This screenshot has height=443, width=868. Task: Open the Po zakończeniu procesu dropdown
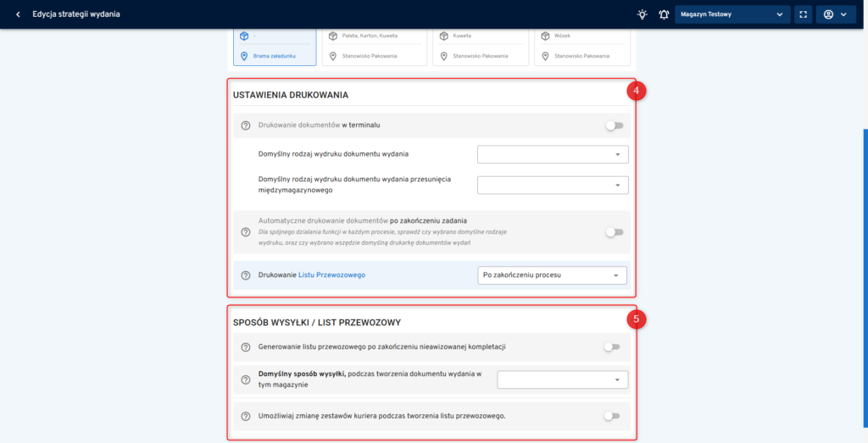[552, 275]
